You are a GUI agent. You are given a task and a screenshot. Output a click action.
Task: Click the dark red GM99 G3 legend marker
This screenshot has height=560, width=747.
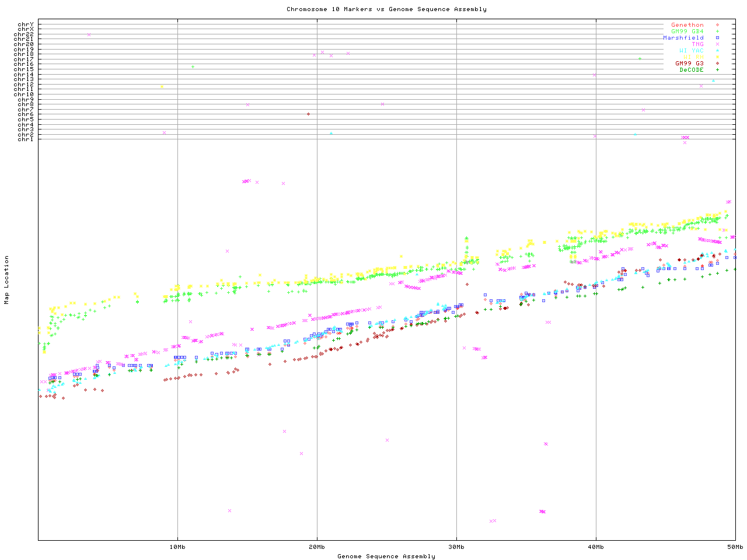[717, 64]
